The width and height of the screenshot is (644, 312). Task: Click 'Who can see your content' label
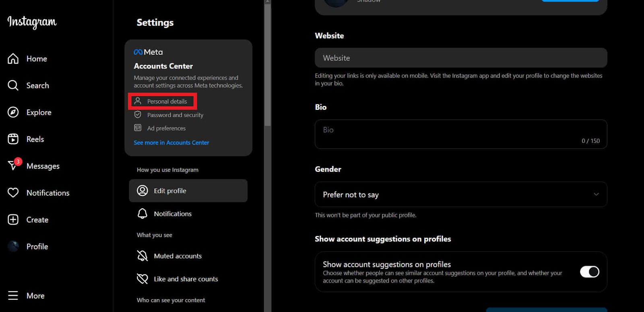click(171, 300)
